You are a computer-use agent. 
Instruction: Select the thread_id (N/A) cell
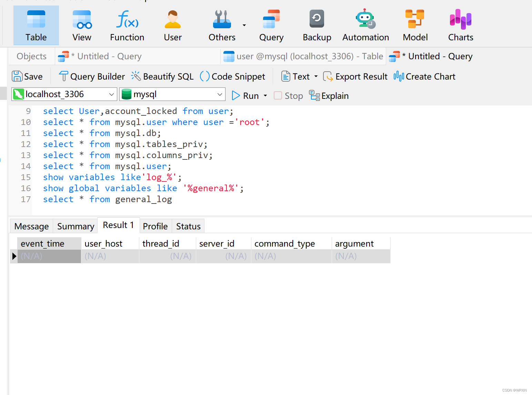point(168,256)
